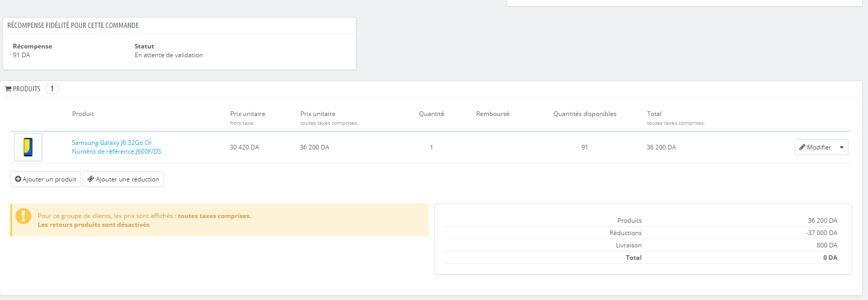Click Ajouter une réduction button
The image size is (868, 300).
click(x=123, y=179)
